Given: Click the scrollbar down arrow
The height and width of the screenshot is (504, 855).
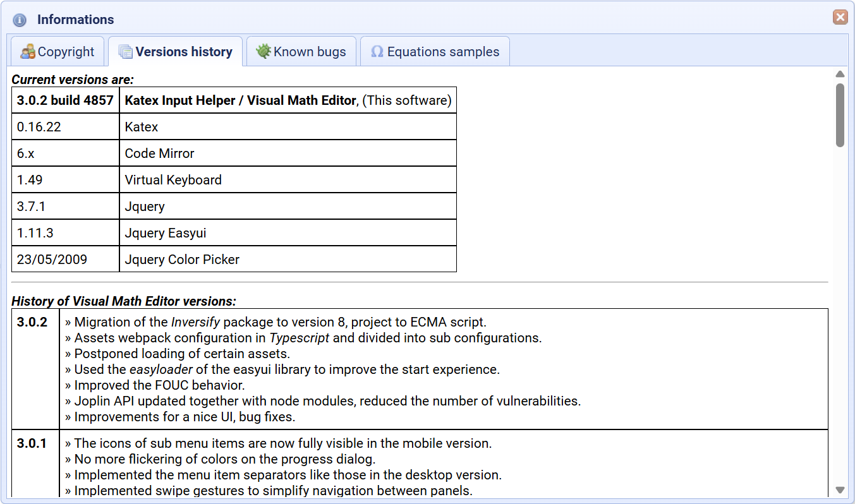Looking at the screenshot, I should 840,489.
